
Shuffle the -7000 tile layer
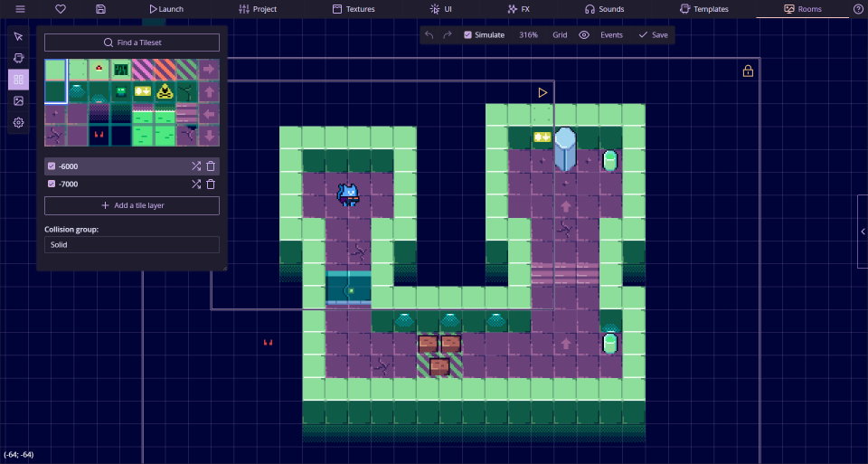195,185
